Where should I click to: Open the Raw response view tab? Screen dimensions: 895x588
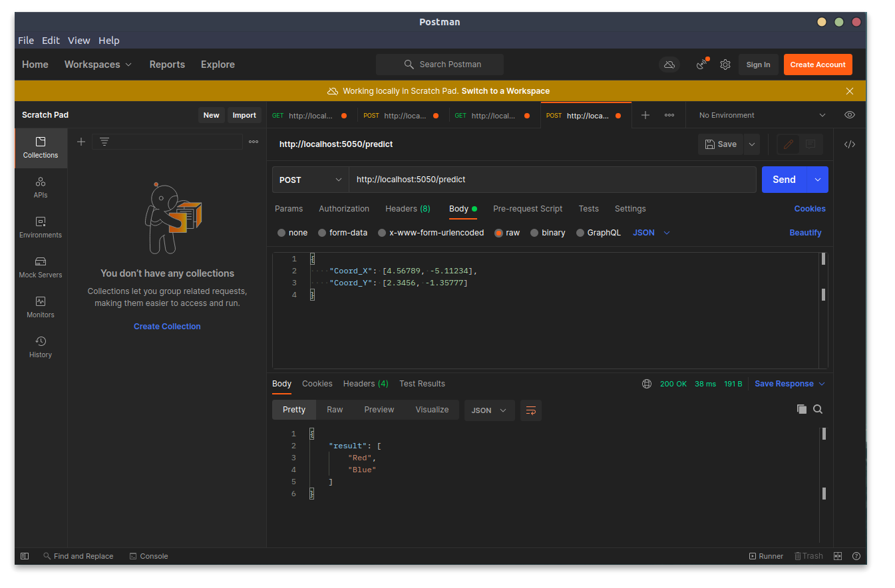335,410
